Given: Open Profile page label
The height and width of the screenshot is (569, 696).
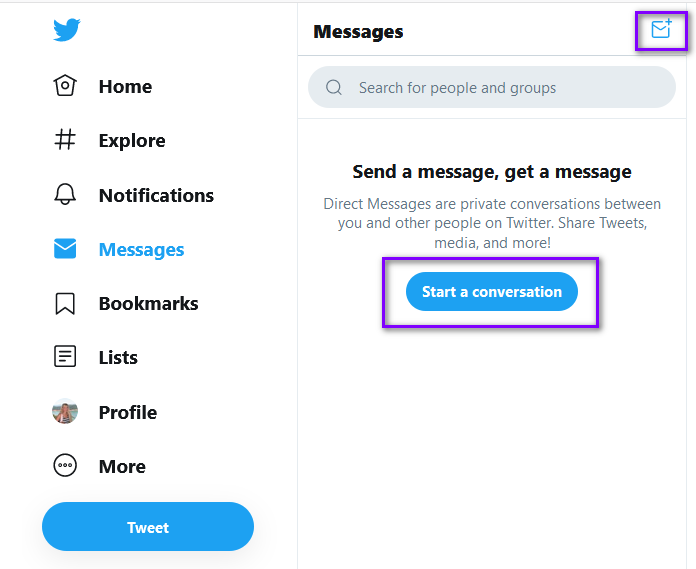Looking at the screenshot, I should tap(128, 413).
